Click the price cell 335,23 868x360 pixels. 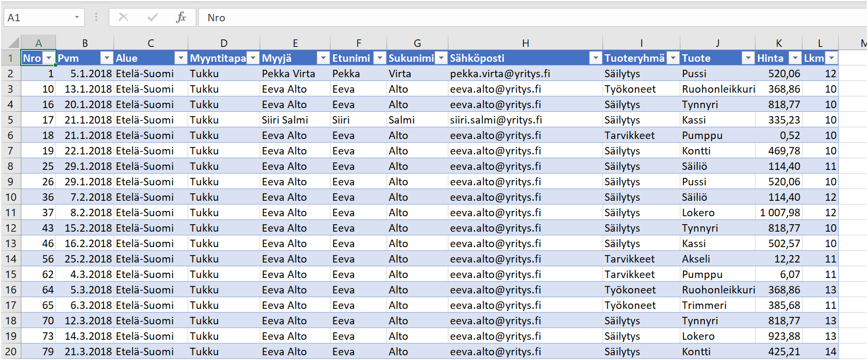[778, 120]
